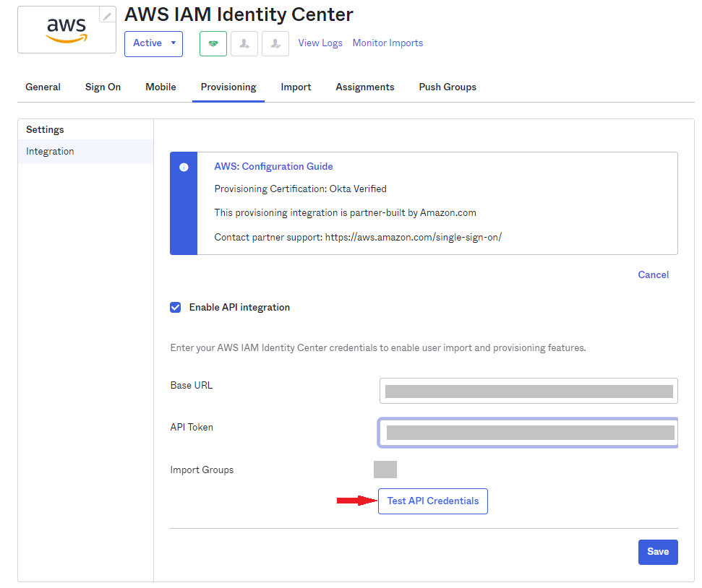Open the Active status dropdown
Viewport: 702px width, 588px height.
click(x=153, y=43)
